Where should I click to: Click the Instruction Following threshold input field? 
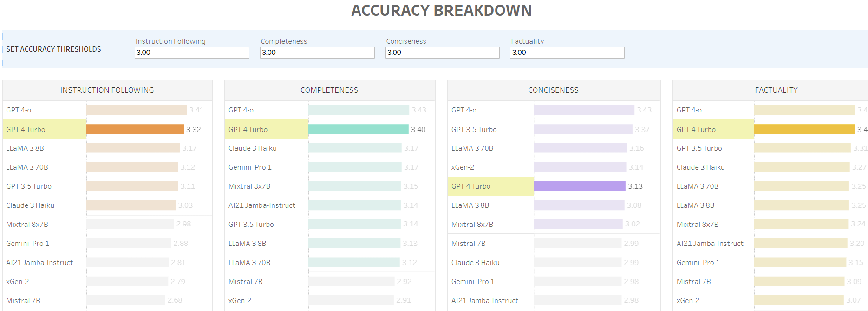(192, 53)
